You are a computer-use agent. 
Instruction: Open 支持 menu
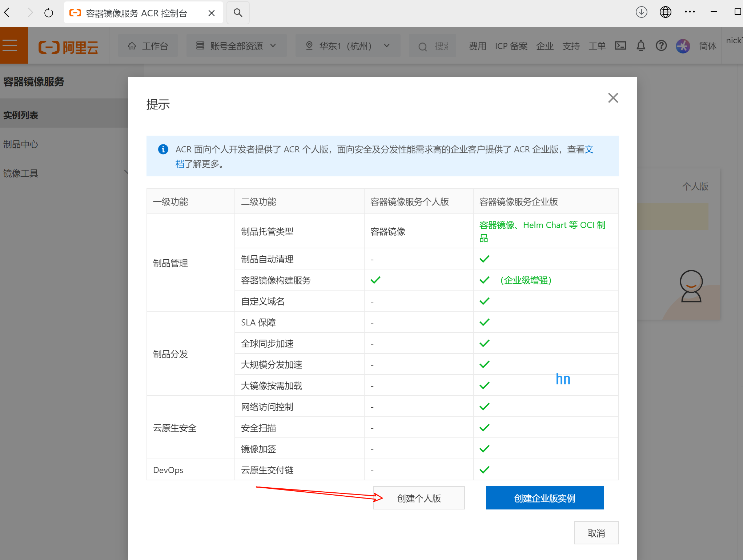click(x=571, y=46)
